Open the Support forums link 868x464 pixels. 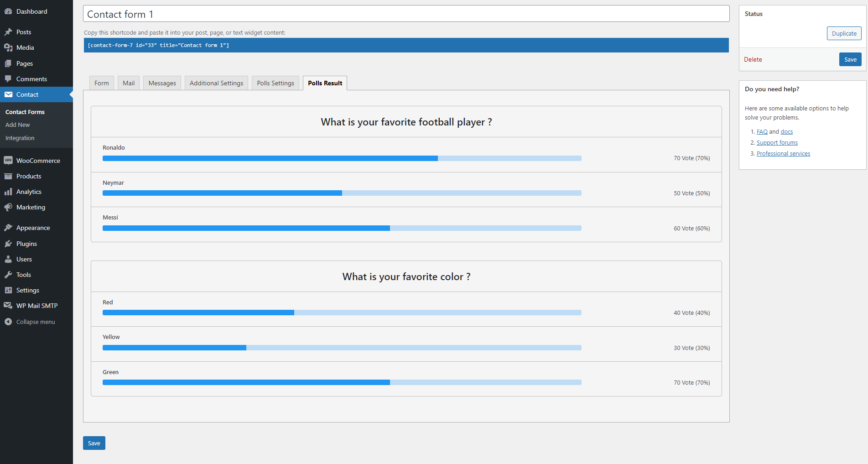777,142
